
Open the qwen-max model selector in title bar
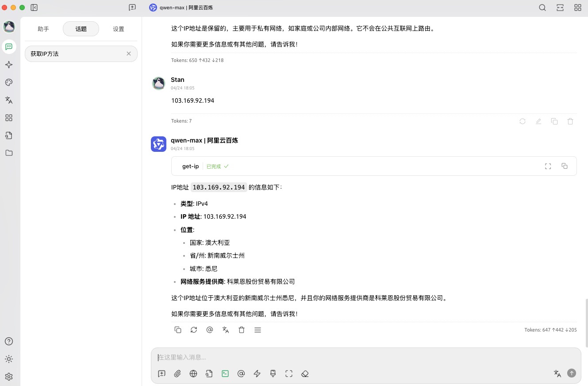(x=181, y=8)
